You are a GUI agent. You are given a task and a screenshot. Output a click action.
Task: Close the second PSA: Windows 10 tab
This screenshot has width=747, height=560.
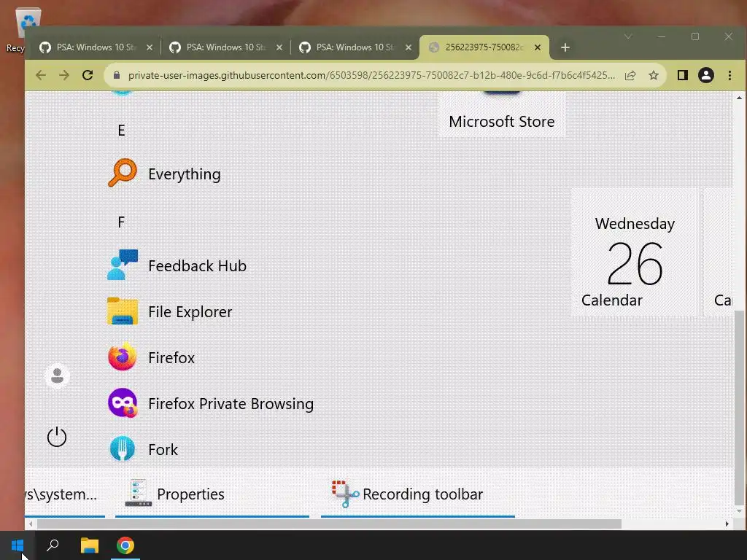279,47
